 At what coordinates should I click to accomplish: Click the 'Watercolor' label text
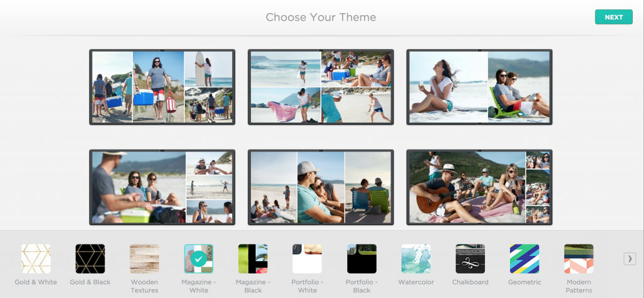(x=416, y=282)
